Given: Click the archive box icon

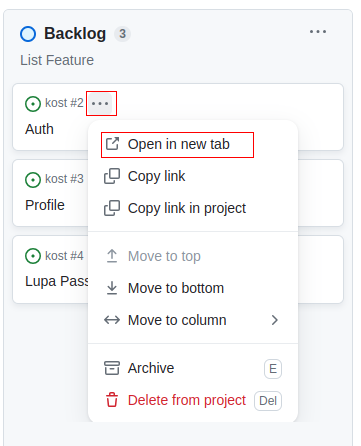Looking at the screenshot, I should [112, 368].
